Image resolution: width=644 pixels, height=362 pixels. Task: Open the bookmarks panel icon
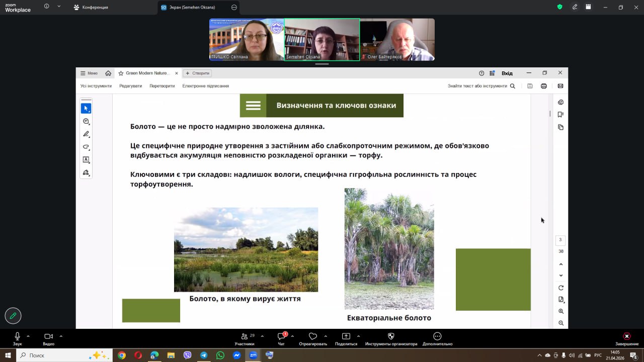(560, 115)
